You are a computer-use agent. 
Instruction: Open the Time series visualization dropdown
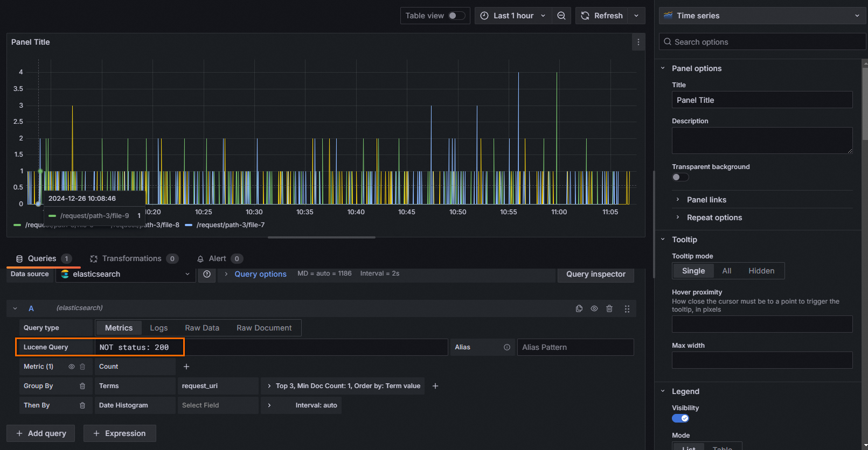tap(762, 16)
